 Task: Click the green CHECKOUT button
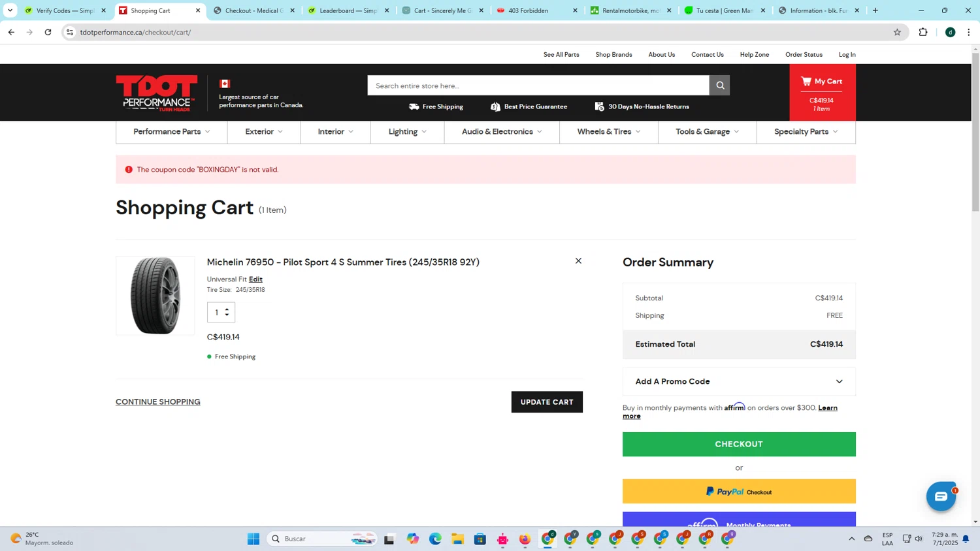pos(739,444)
